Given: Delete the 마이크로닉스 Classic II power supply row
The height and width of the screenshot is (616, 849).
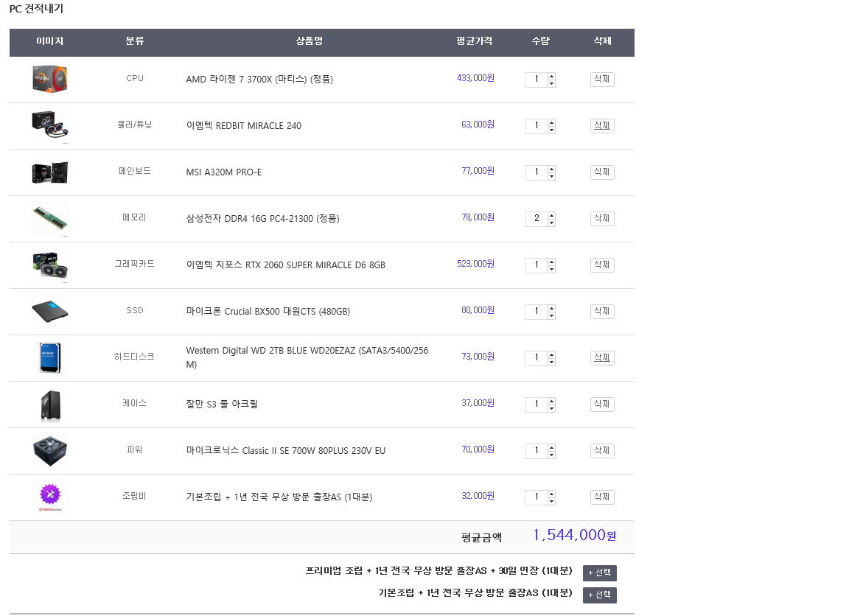Looking at the screenshot, I should pos(602,451).
